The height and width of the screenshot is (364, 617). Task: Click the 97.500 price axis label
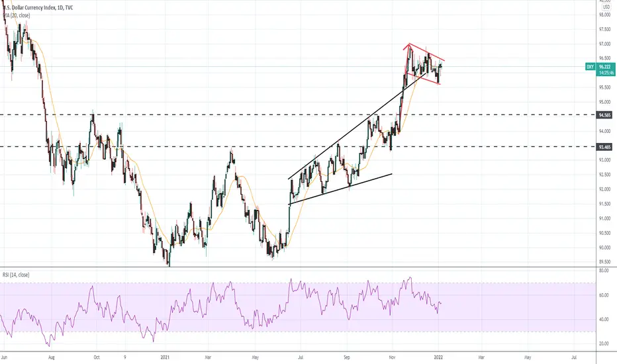pos(604,30)
